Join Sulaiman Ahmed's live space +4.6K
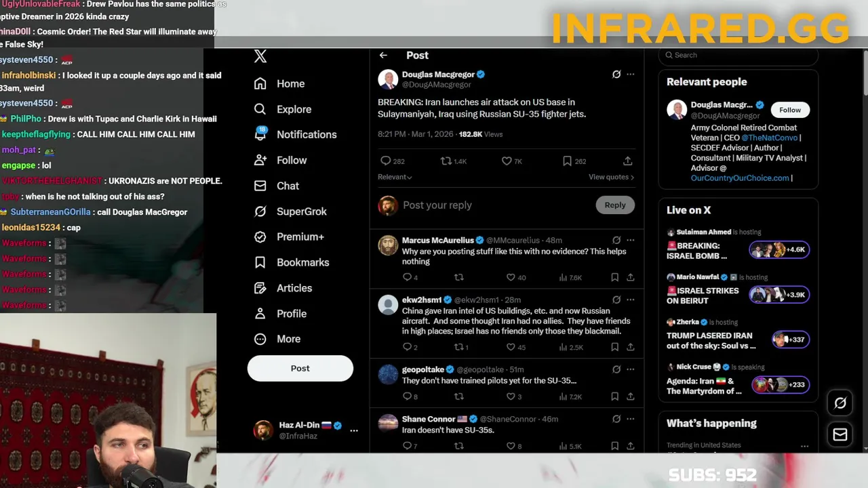Image resolution: width=868 pixels, height=488 pixels. [x=779, y=249]
